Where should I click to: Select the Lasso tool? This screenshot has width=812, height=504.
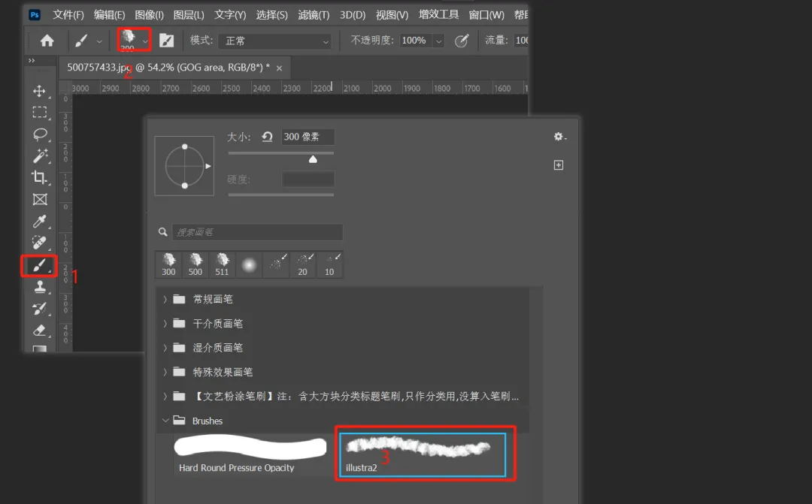(x=40, y=134)
